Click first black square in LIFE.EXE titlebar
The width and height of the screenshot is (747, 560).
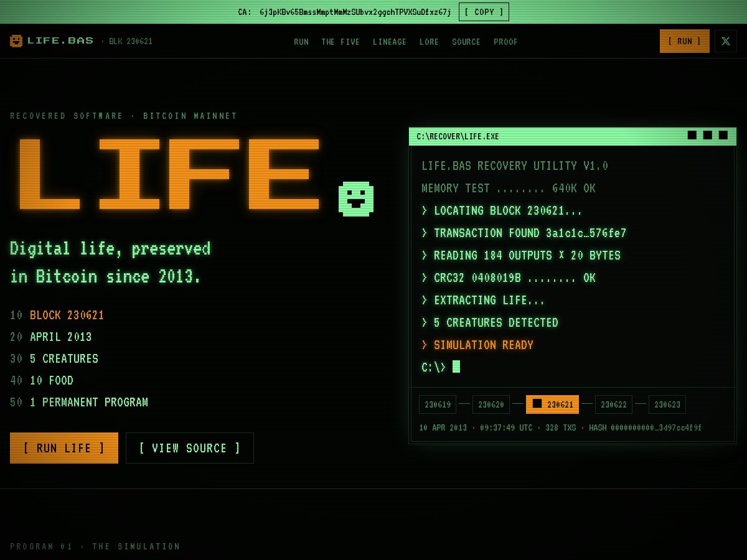tap(692, 135)
